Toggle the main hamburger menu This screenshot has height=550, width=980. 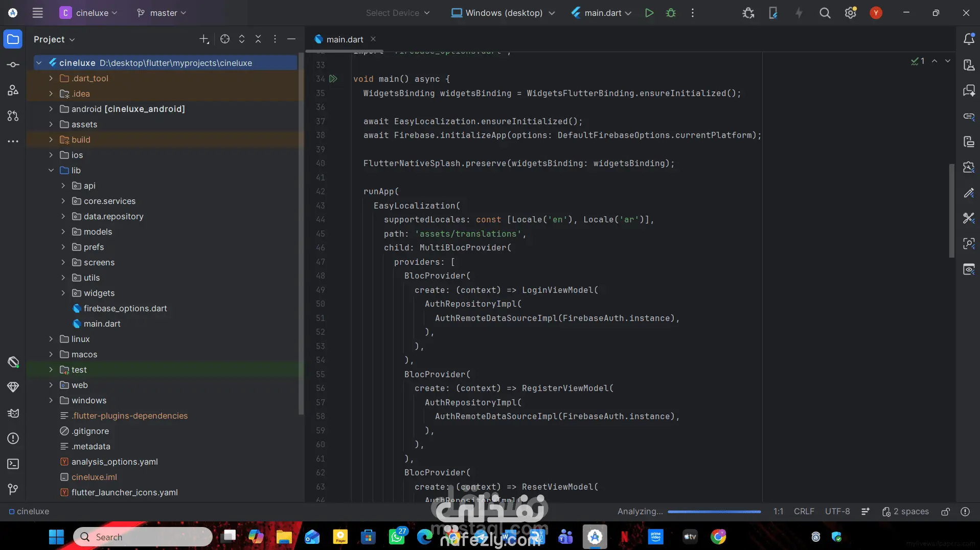(38, 13)
